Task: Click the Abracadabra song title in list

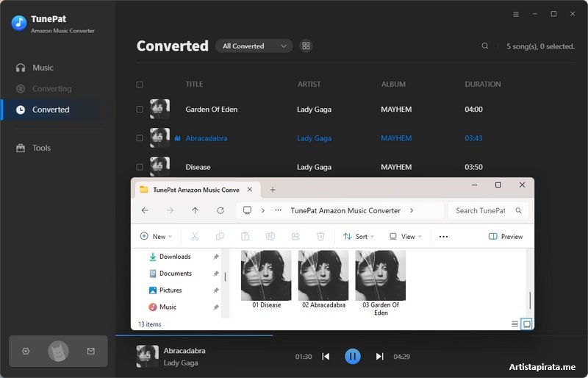Action: 207,138
